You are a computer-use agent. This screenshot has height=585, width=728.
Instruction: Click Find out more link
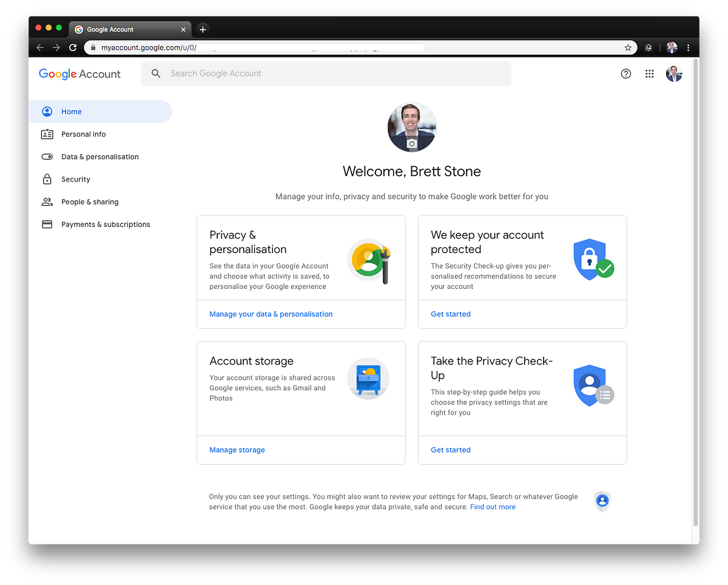(x=493, y=507)
